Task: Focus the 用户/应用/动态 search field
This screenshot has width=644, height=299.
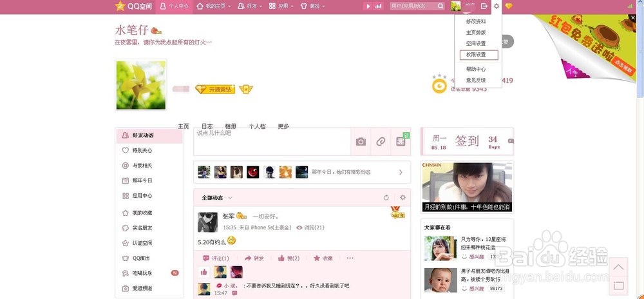Action: (x=413, y=6)
